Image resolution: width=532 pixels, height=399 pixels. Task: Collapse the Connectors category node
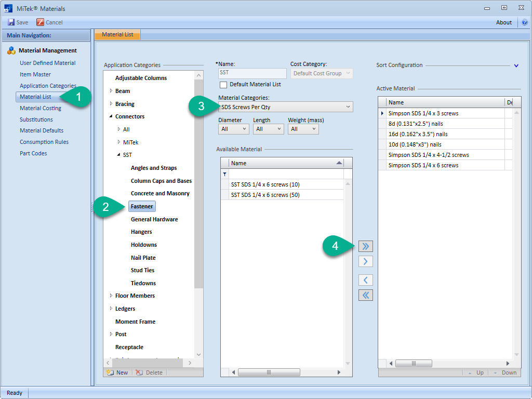(x=111, y=116)
